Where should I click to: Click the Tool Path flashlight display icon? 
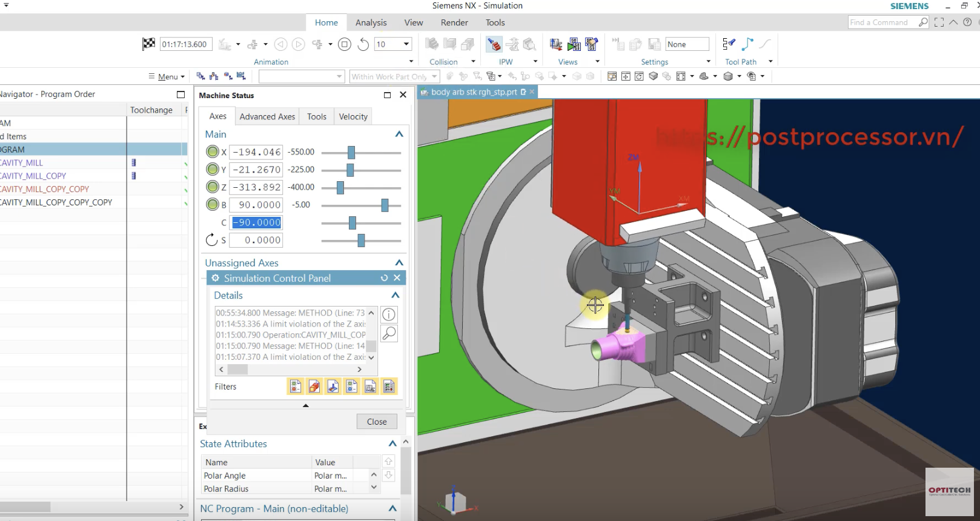point(729,44)
